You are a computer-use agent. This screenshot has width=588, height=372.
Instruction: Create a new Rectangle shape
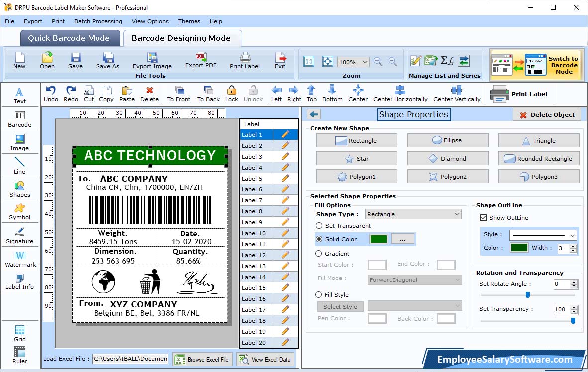pos(357,141)
